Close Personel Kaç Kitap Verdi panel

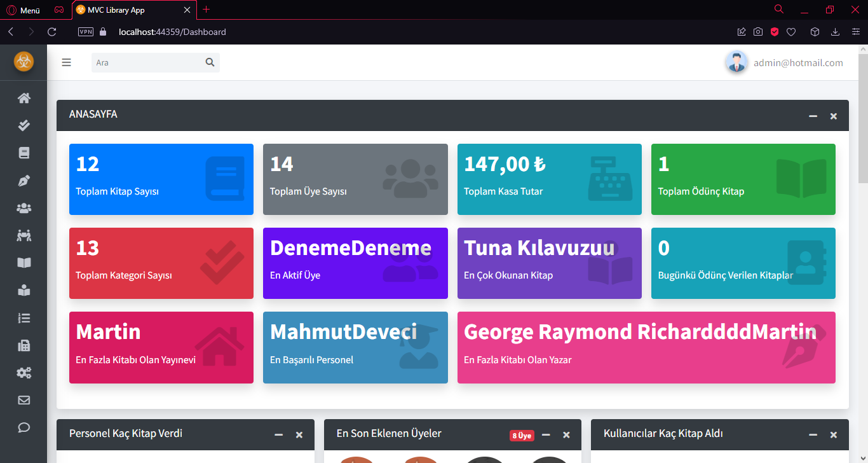[299, 434]
